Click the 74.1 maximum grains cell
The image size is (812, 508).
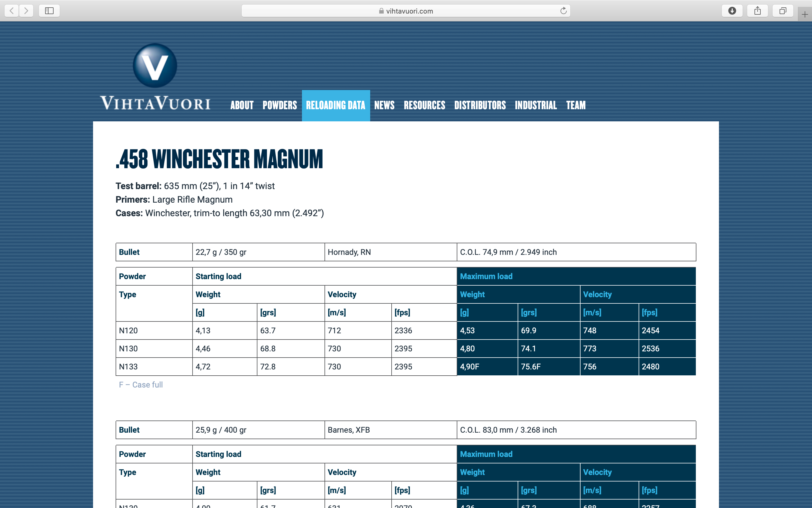(549, 349)
